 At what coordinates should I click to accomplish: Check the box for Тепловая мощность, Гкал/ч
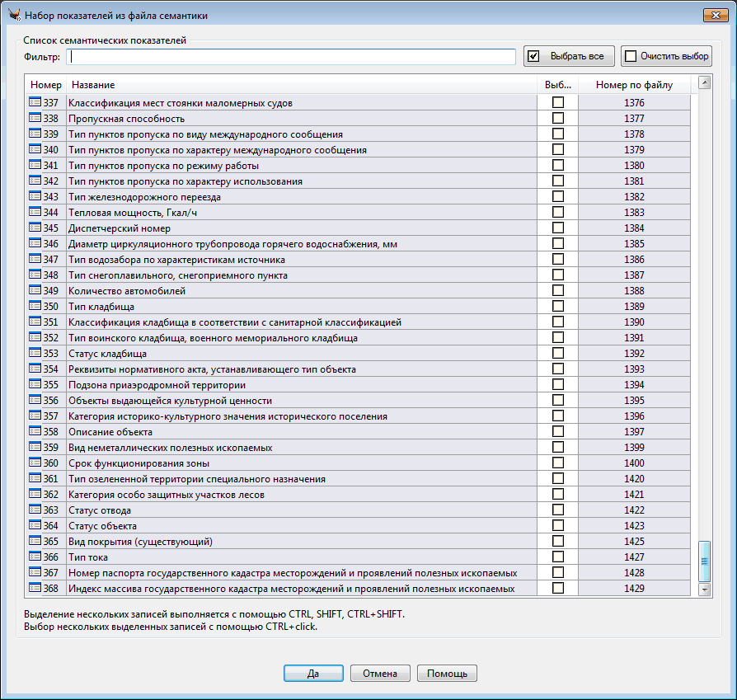coord(558,213)
